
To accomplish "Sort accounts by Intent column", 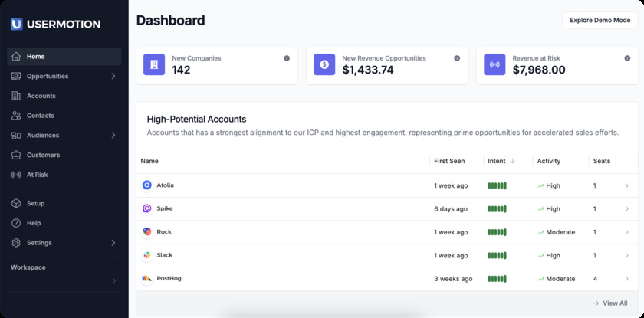I will click(x=501, y=161).
